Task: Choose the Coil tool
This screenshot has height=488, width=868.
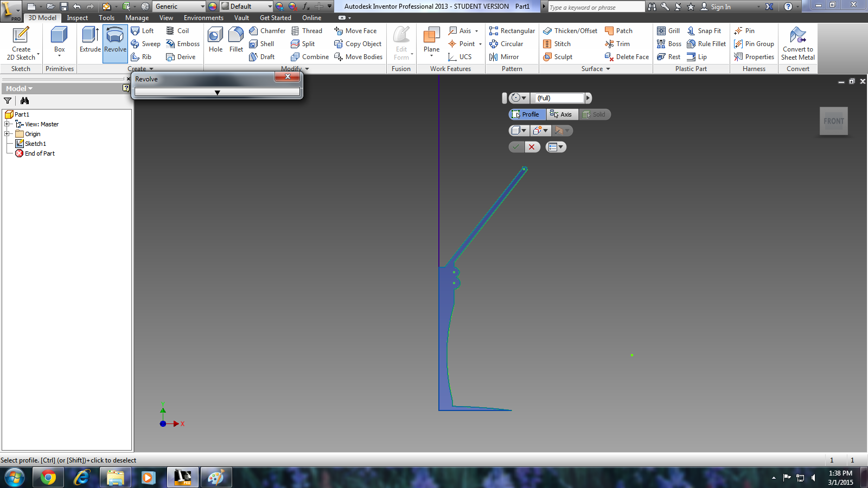Action: pyautogui.click(x=177, y=31)
